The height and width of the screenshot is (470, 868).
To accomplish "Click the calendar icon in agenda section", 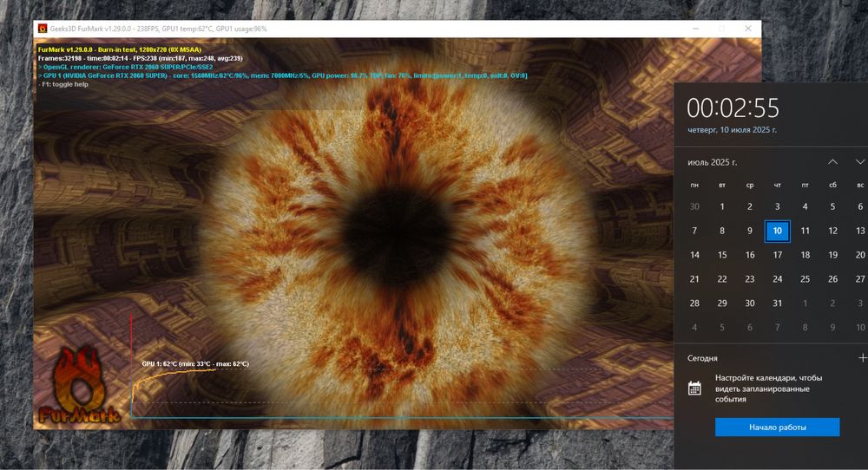I will click(x=694, y=388).
